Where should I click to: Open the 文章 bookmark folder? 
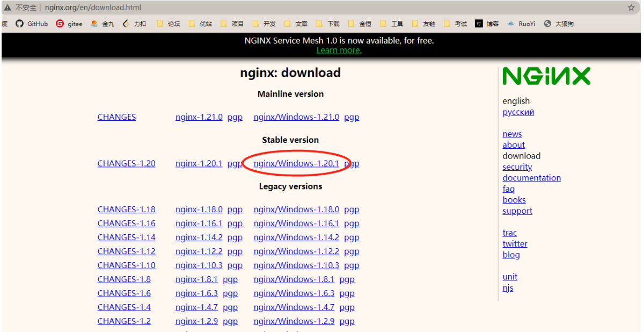[x=296, y=24]
